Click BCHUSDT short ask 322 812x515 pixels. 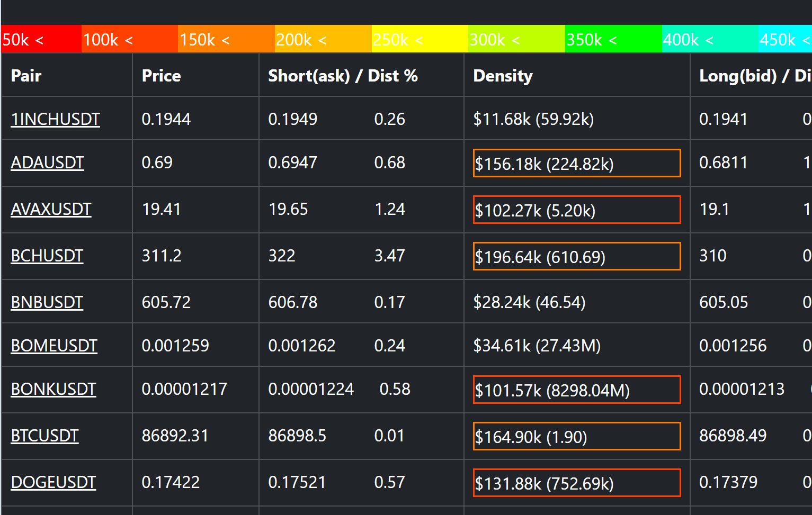click(x=282, y=256)
